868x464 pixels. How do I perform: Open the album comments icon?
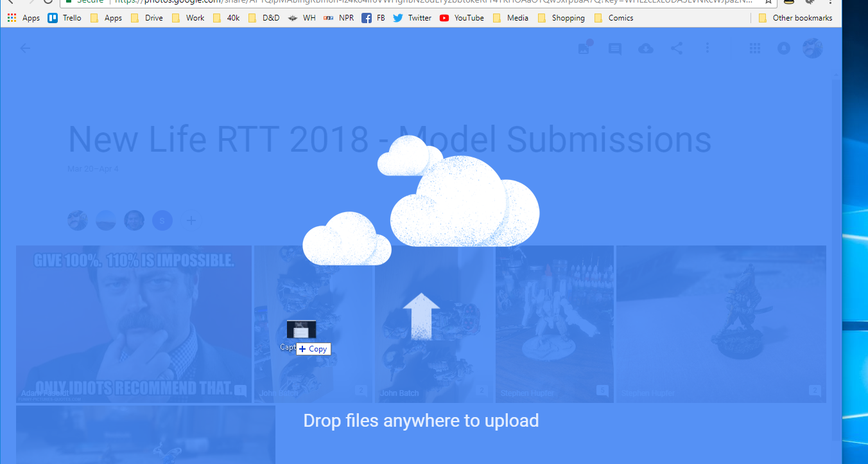(x=615, y=49)
